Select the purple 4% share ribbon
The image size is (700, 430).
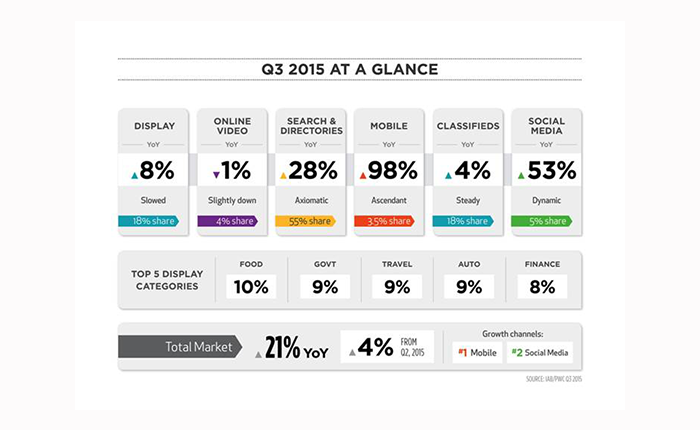[x=228, y=221]
